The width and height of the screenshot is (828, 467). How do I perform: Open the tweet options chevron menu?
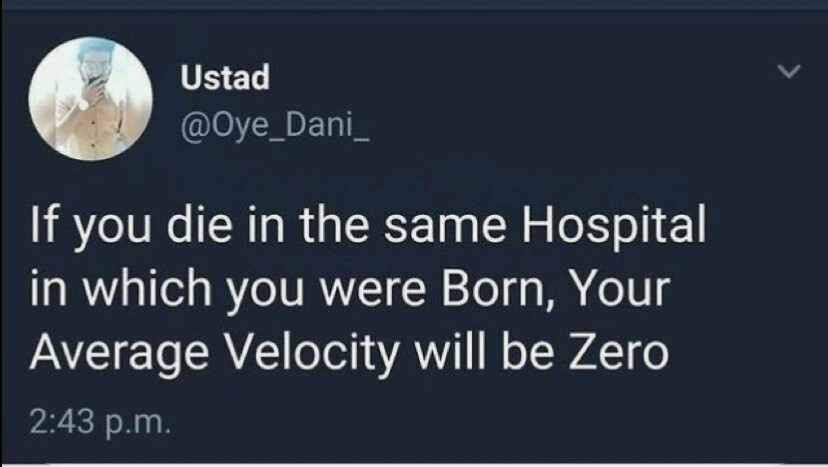tap(789, 71)
